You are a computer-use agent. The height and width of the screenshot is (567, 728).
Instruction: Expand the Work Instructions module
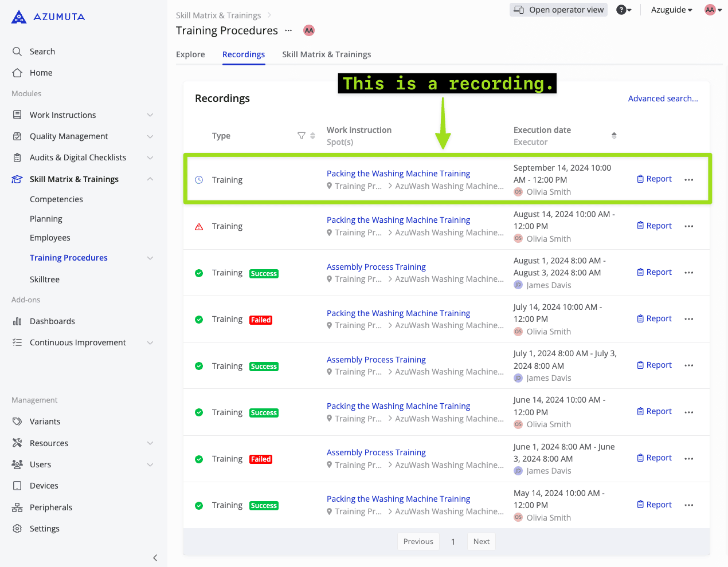150,115
